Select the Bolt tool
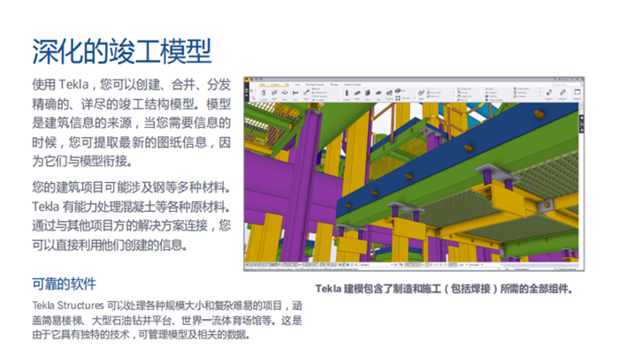620x364 pixels. (x=295, y=94)
